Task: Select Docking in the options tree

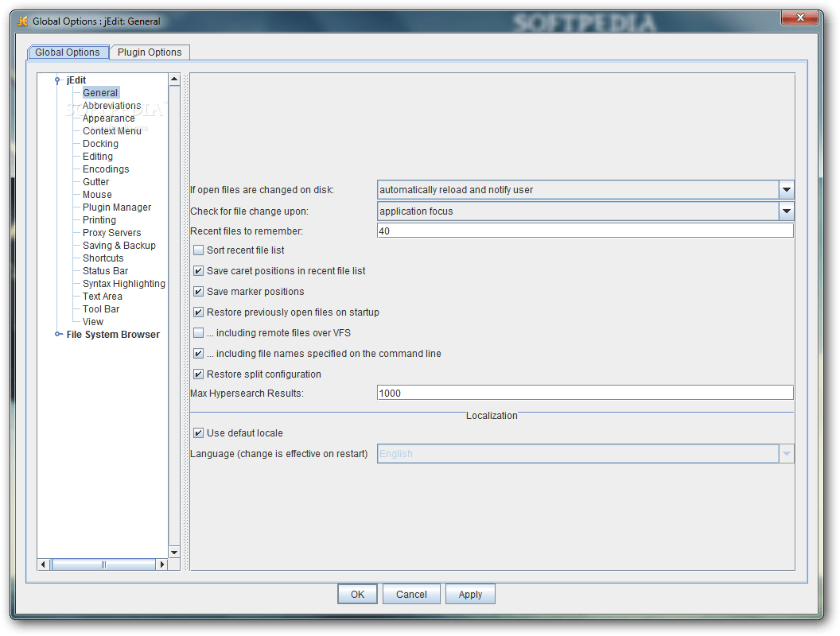Action: click(x=101, y=144)
